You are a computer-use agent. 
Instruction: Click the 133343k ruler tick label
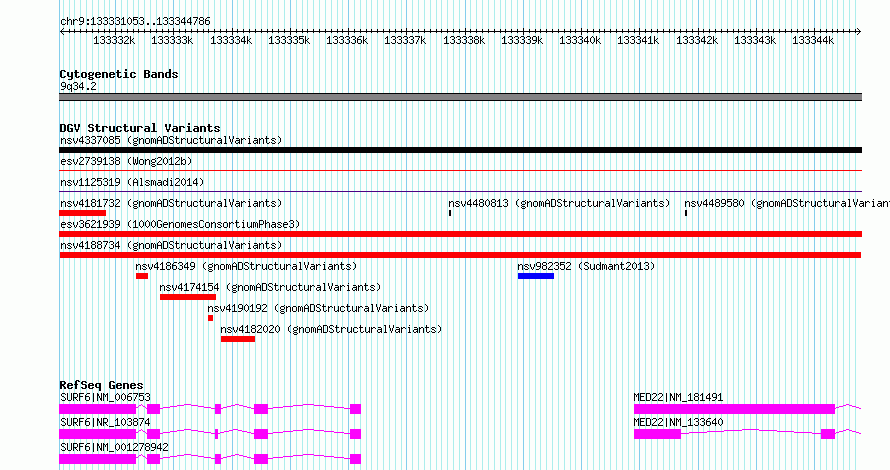(755, 40)
